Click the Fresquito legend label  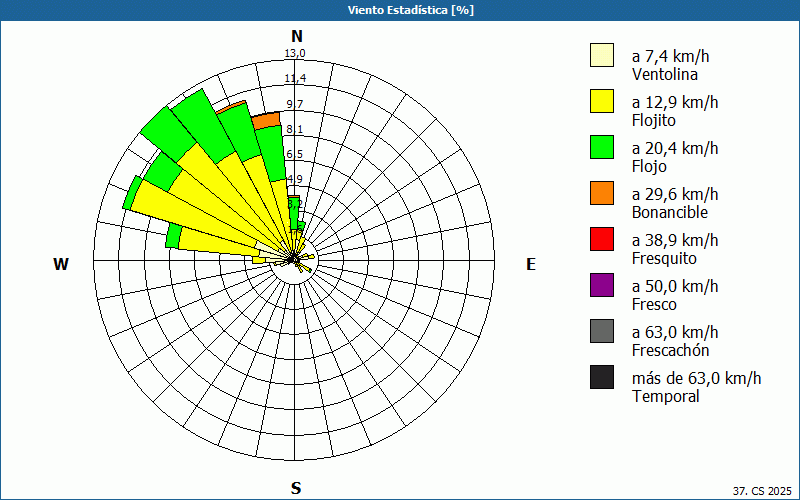coord(664,258)
